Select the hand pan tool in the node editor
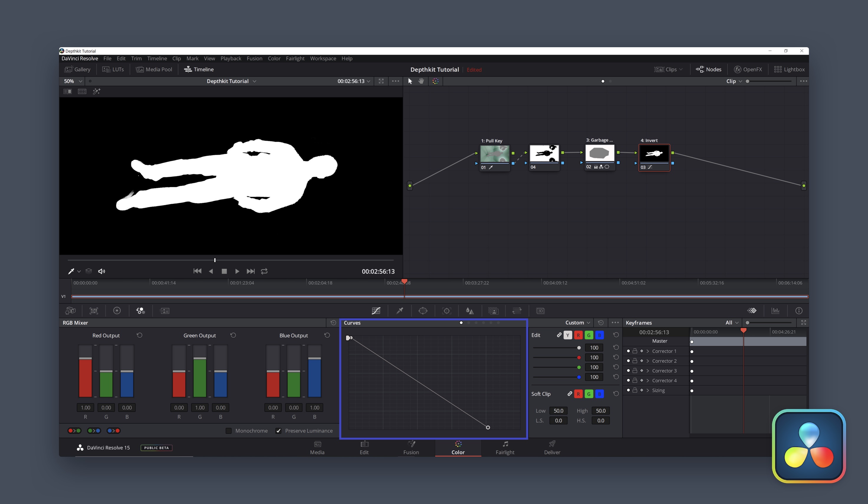 [421, 81]
